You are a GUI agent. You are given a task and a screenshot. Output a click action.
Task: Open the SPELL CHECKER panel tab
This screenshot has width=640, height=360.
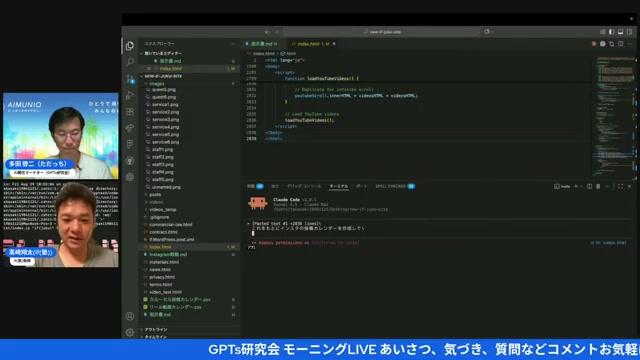(395, 186)
